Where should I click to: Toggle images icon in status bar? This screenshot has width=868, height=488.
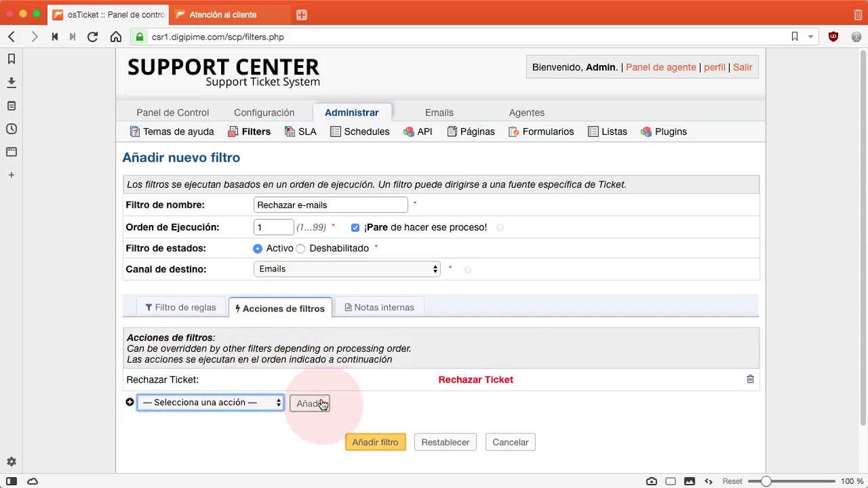tap(690, 481)
